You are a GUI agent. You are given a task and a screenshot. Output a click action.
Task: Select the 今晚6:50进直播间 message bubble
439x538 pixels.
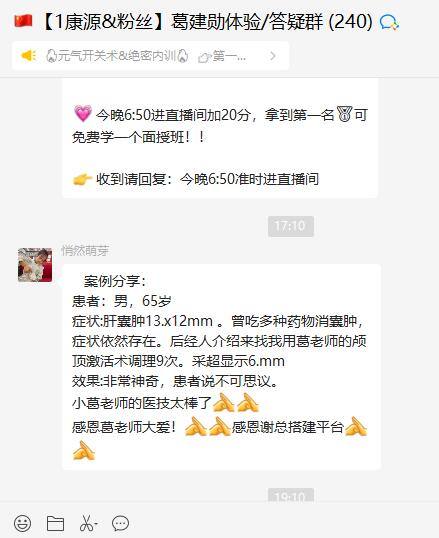[x=220, y=138]
